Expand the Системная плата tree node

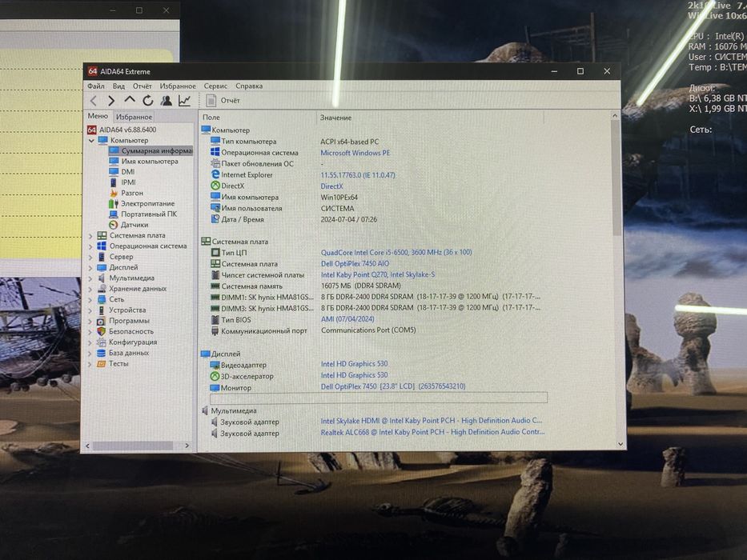tap(90, 236)
